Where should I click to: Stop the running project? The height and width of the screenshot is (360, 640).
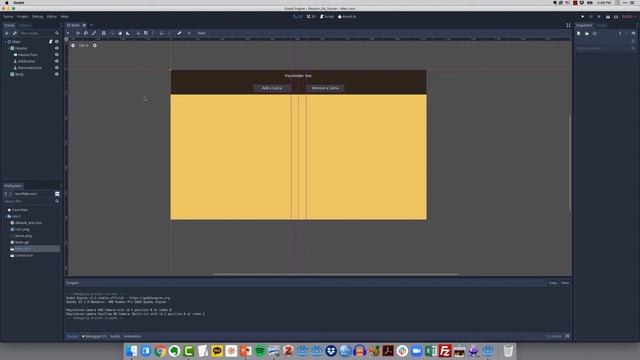(599, 17)
